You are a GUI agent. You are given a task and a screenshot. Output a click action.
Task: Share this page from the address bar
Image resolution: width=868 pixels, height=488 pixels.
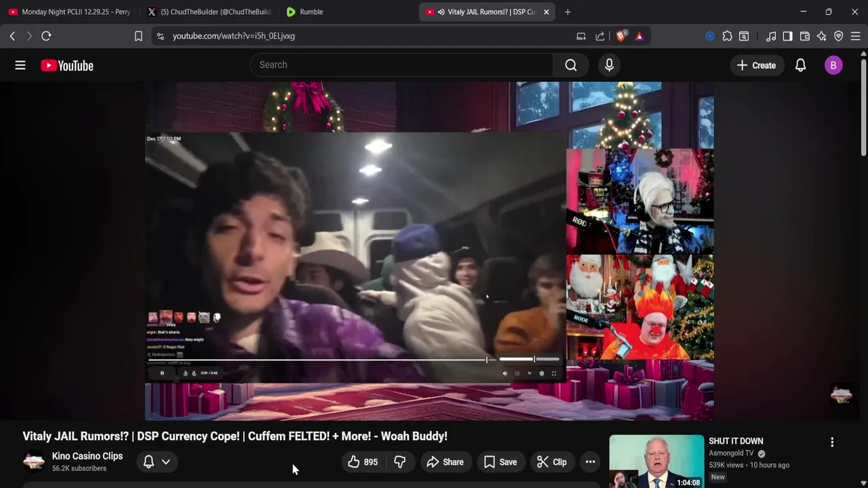600,36
